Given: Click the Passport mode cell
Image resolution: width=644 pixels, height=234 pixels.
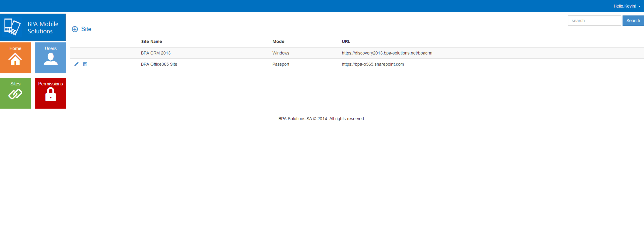Looking at the screenshot, I should [x=281, y=64].
